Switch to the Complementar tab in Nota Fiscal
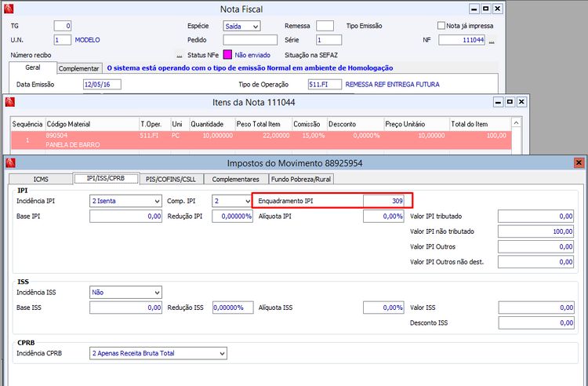The image size is (588, 386). point(78,68)
